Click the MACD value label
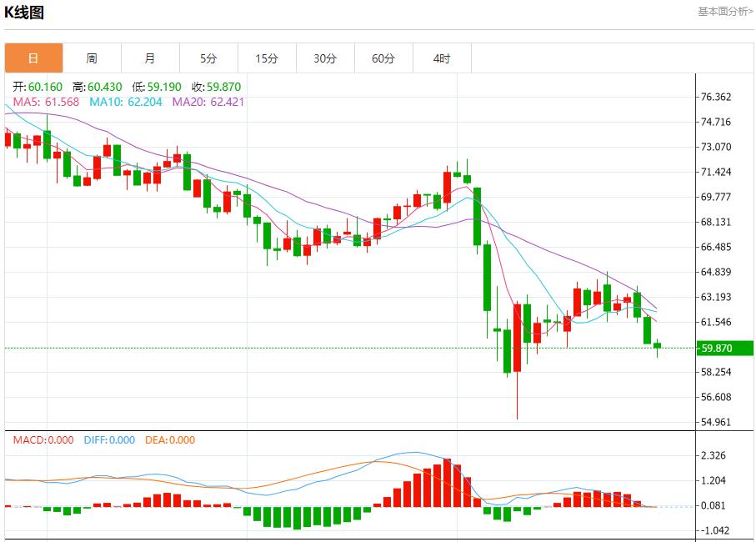 click(x=43, y=440)
